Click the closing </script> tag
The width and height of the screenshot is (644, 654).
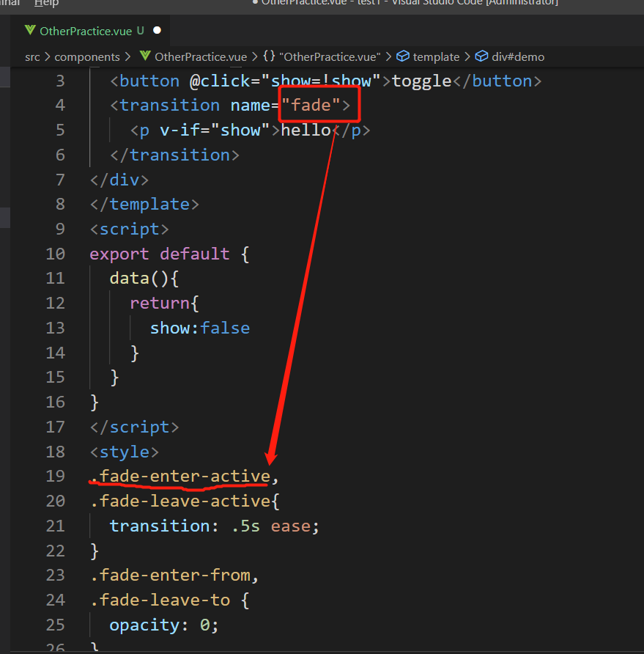point(134,427)
